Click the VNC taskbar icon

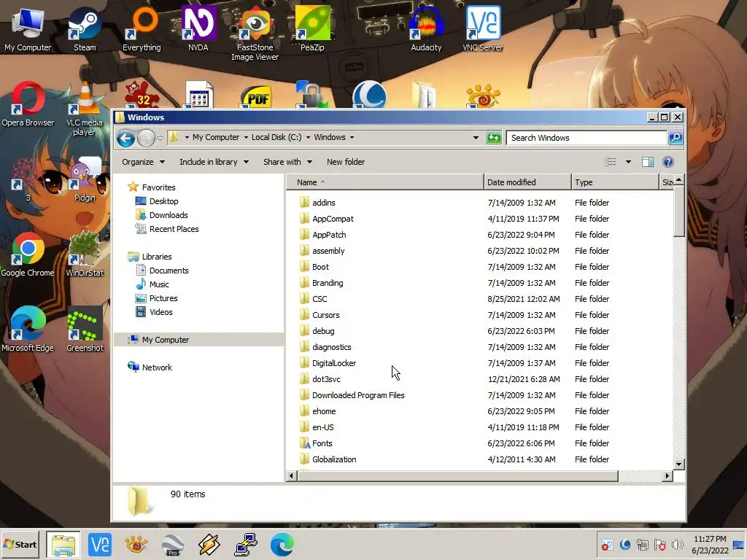click(x=99, y=545)
